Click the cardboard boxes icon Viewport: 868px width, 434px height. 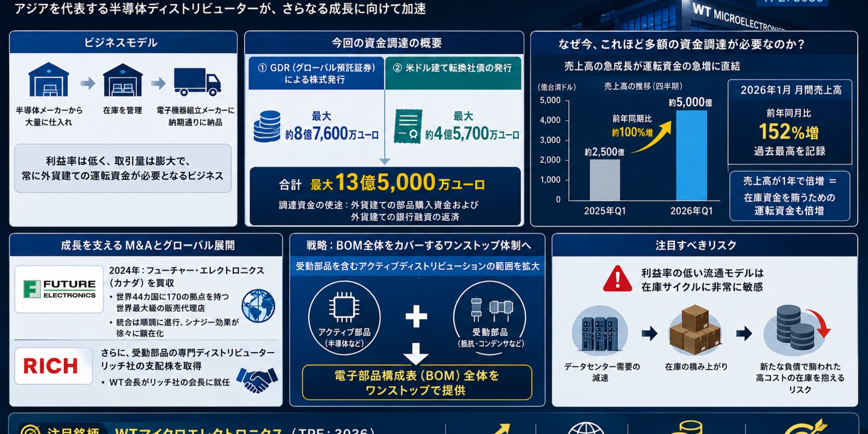(695, 330)
